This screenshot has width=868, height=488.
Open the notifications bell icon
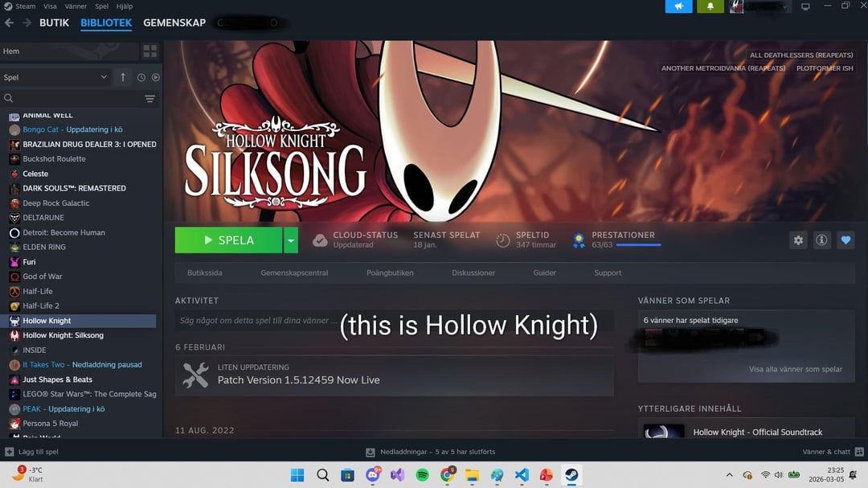click(710, 6)
